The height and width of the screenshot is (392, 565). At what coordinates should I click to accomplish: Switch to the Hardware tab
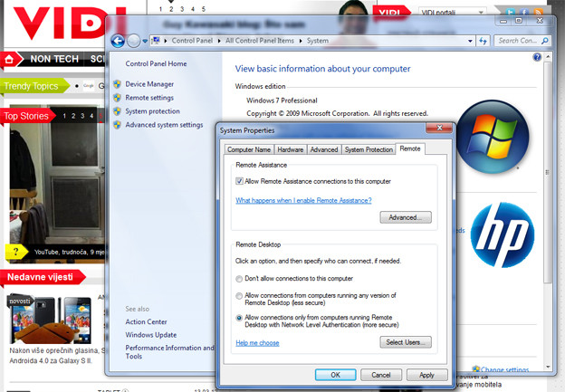click(290, 149)
